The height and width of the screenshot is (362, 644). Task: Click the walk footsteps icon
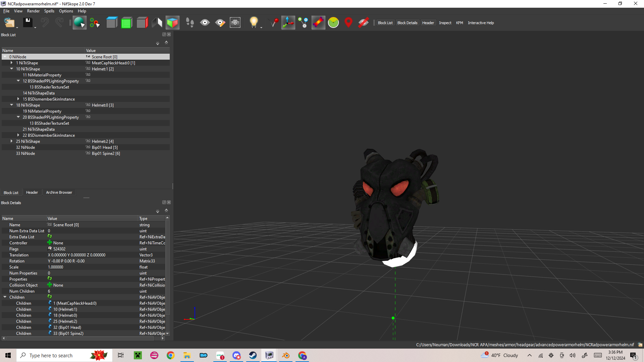point(190,23)
